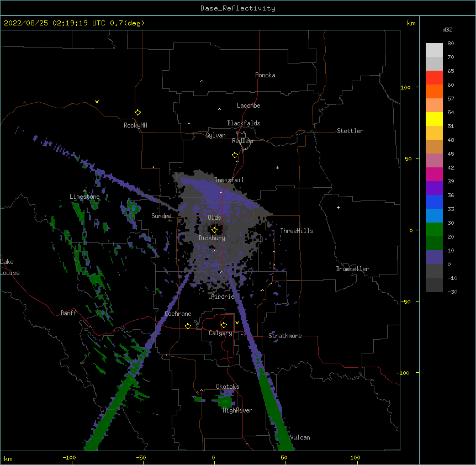The image size is (476, 465).
Task: Click the RedDeer label
Action: click(243, 141)
